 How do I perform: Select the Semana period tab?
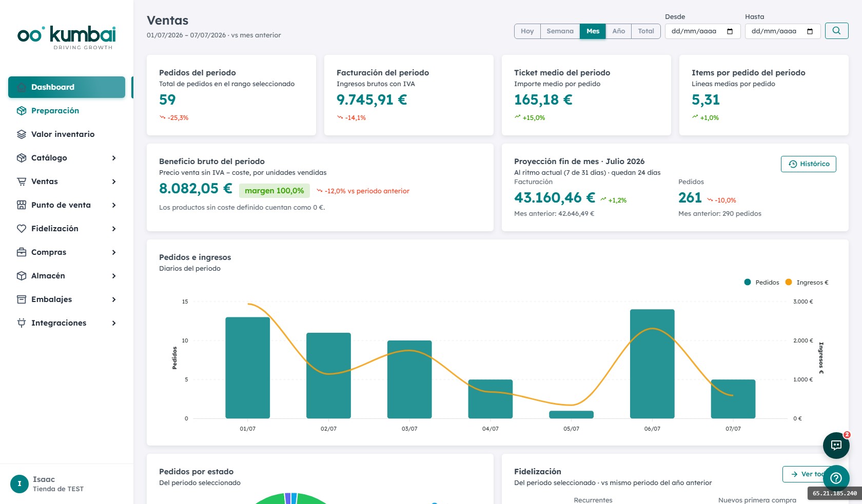point(560,31)
